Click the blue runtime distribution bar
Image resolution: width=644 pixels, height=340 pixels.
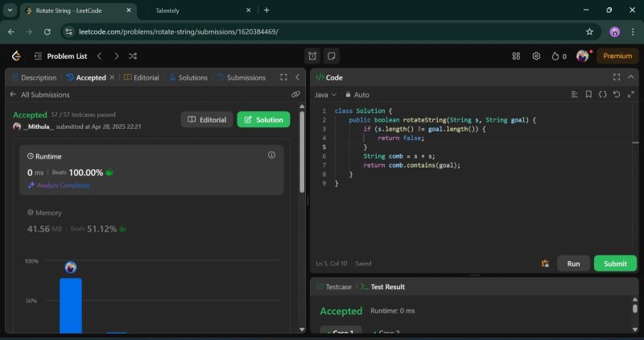pyautogui.click(x=71, y=305)
